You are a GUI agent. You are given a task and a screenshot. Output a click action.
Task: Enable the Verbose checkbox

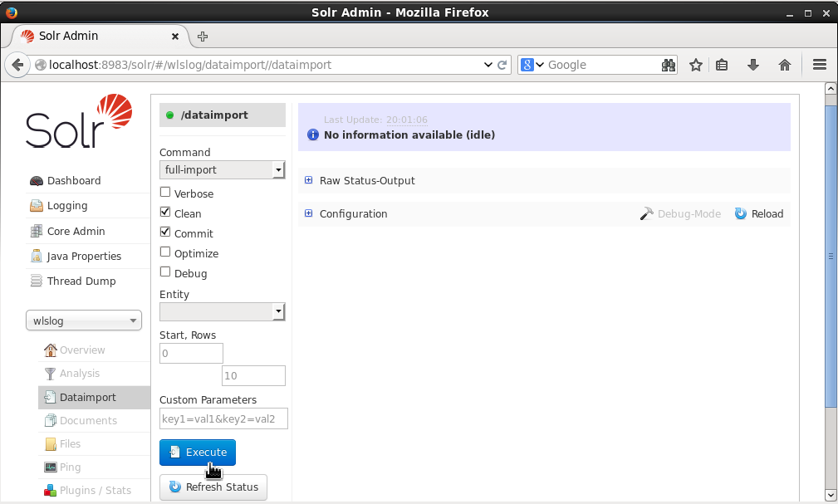165,192
